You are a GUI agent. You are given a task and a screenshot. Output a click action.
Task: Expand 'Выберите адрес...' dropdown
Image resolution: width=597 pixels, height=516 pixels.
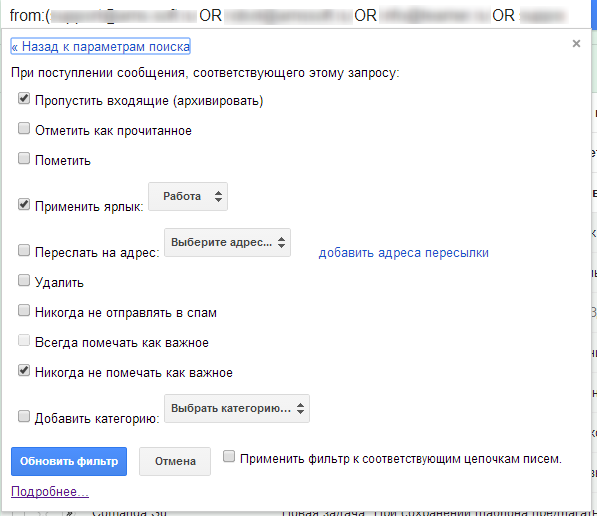227,243
